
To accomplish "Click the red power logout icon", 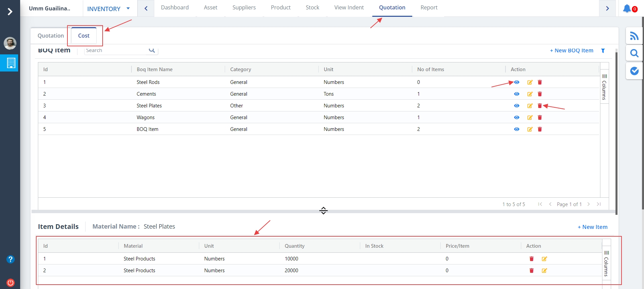I will coord(10,283).
